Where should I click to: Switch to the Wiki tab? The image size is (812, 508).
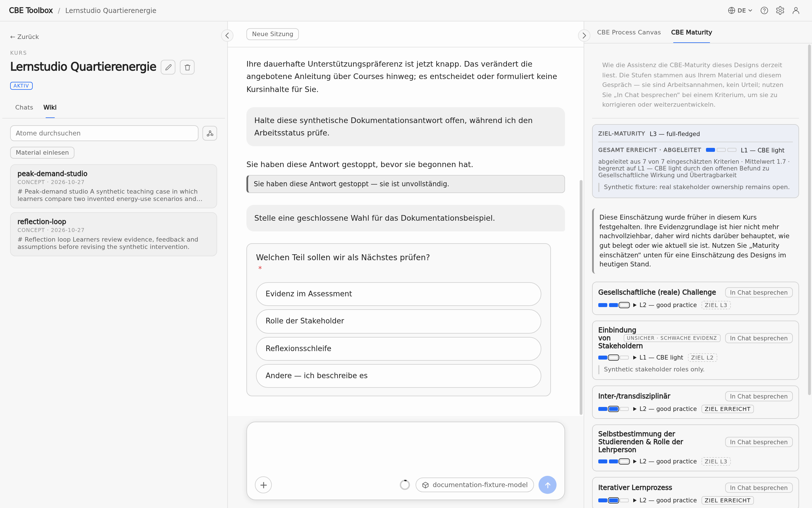[x=50, y=108]
